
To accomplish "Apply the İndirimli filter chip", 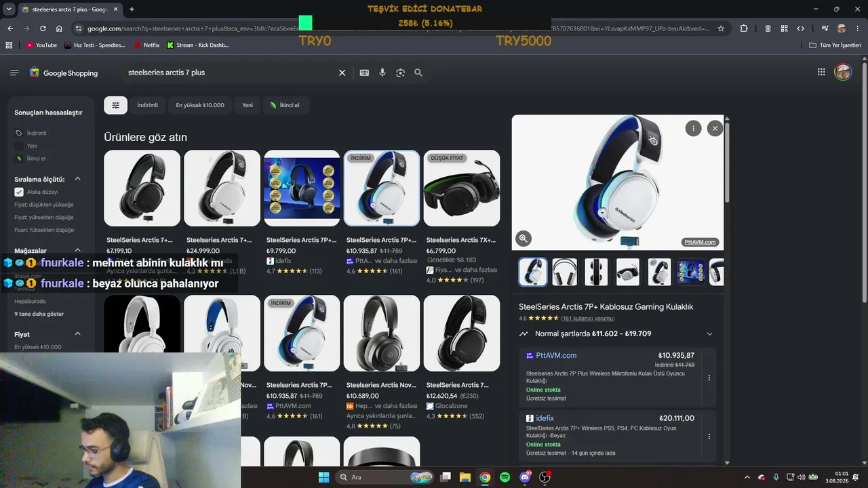I will (147, 105).
